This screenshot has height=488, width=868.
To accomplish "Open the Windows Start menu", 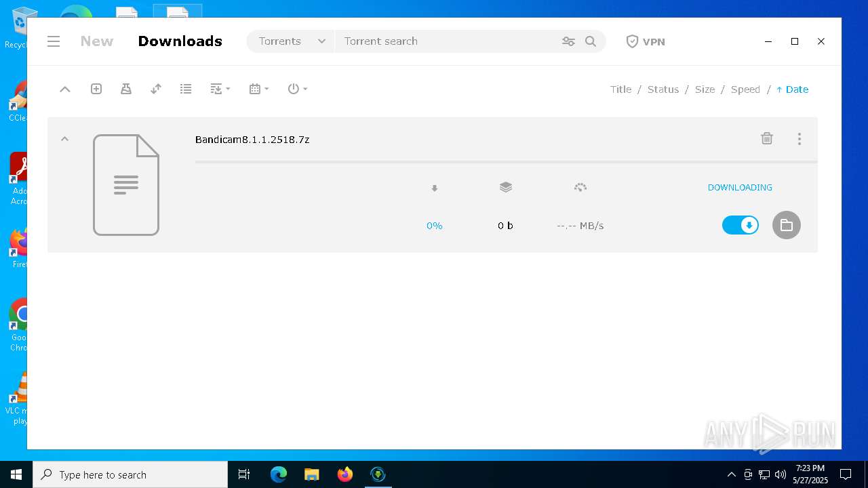I will tap(16, 474).
